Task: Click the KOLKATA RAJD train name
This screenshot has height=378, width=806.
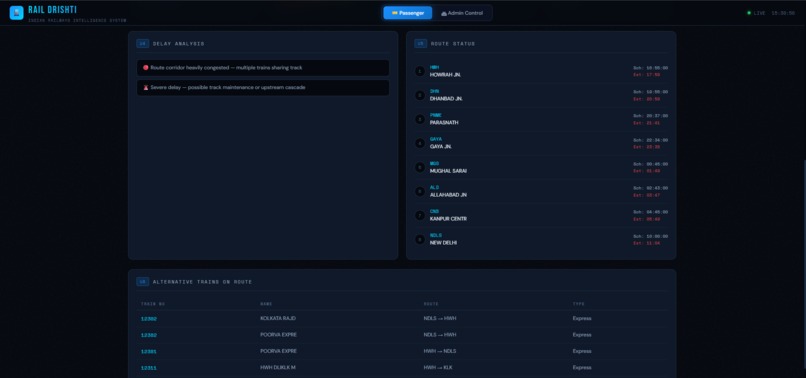Action: pyautogui.click(x=278, y=318)
